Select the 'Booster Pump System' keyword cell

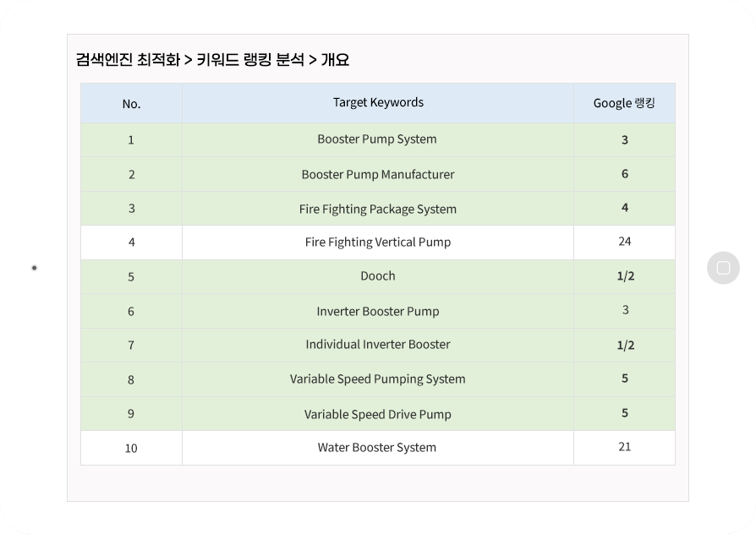pos(378,139)
